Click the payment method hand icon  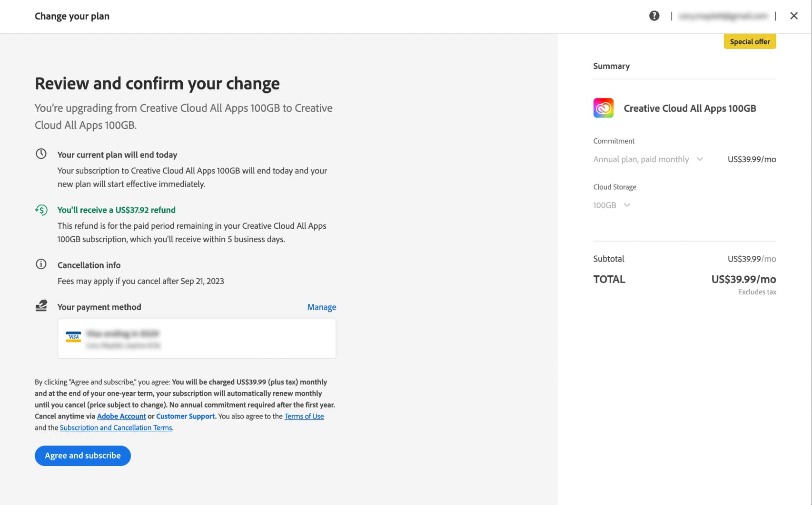[41, 306]
